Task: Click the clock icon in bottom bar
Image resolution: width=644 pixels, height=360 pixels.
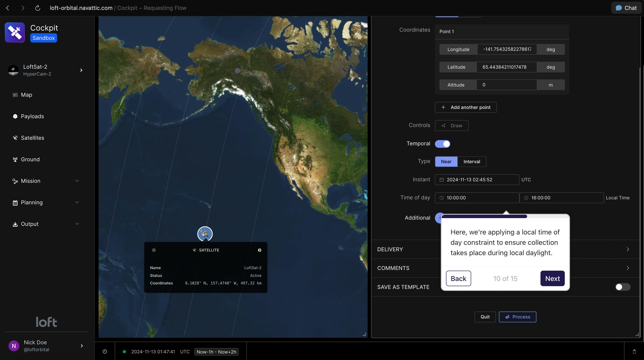Action: pos(105,352)
